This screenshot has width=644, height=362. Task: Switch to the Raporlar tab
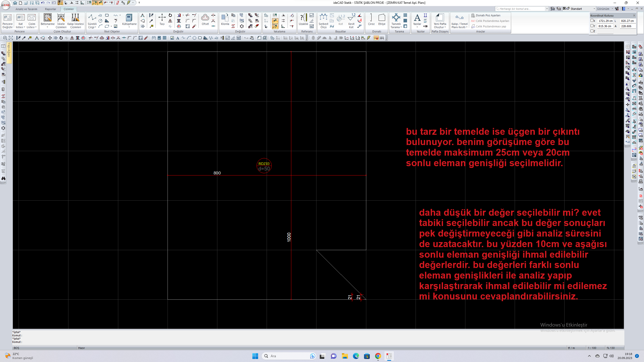pyautogui.click(x=51, y=9)
